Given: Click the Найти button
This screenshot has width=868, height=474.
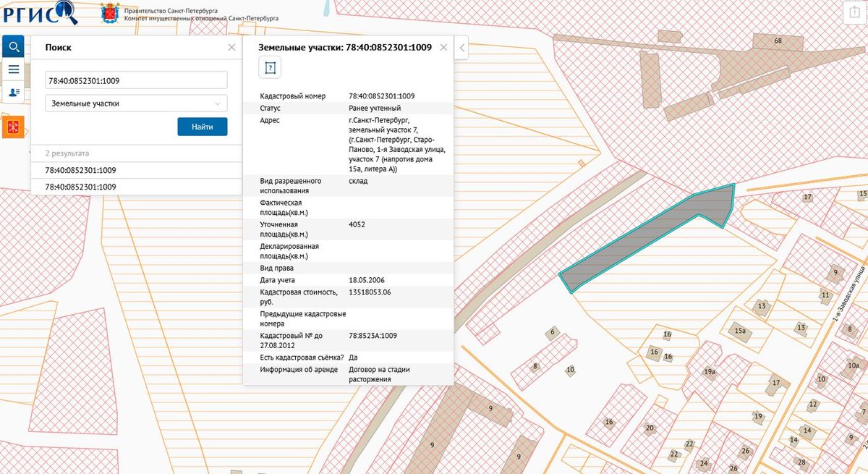Looking at the screenshot, I should pos(203,127).
